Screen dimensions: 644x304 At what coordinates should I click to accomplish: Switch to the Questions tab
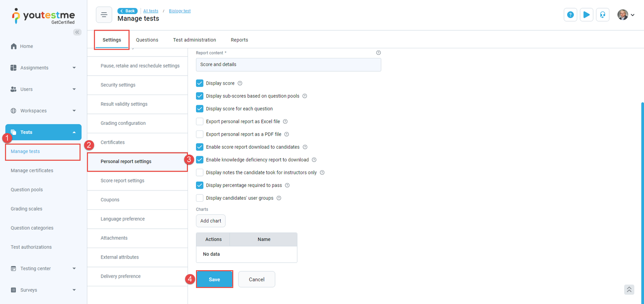(x=147, y=40)
